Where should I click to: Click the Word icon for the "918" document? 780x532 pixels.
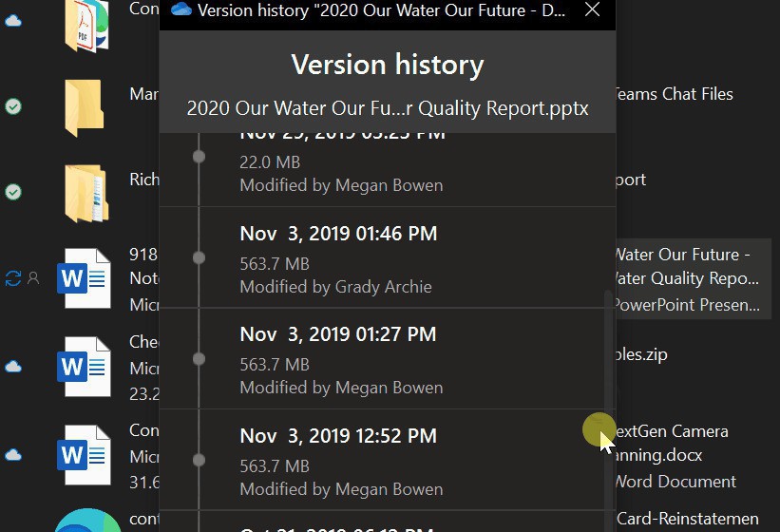pos(84,278)
